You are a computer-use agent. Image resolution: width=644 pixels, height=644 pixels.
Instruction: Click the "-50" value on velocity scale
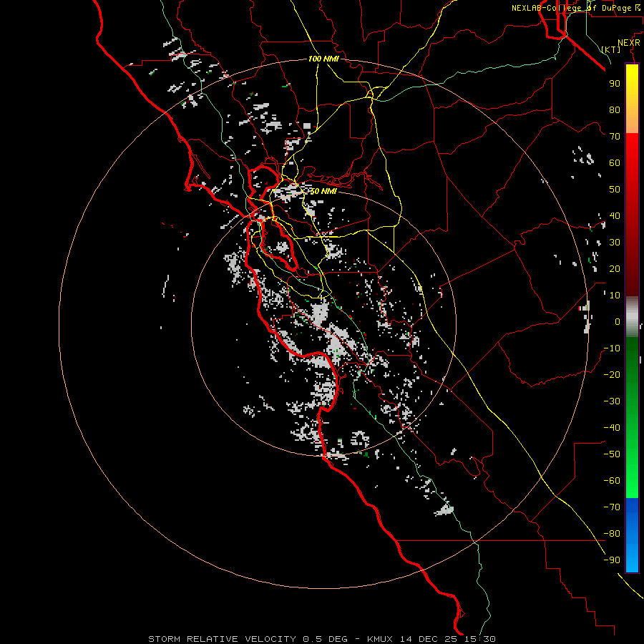tap(612, 454)
